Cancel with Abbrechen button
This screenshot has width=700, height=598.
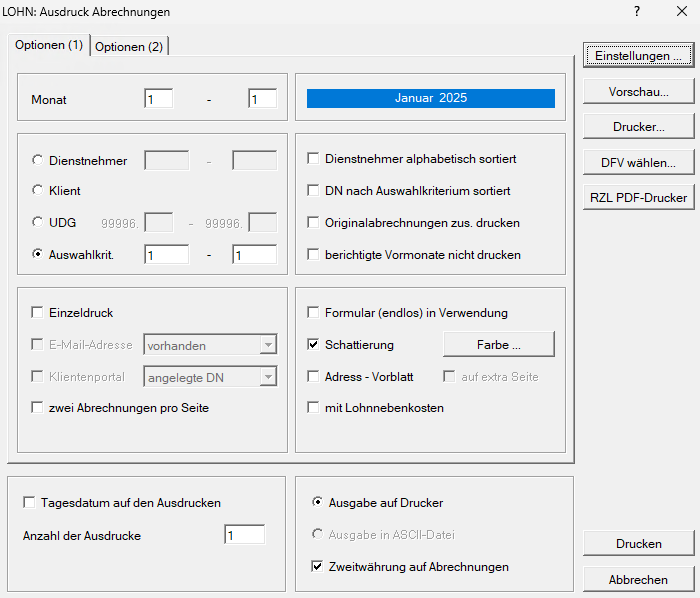pyautogui.click(x=639, y=580)
